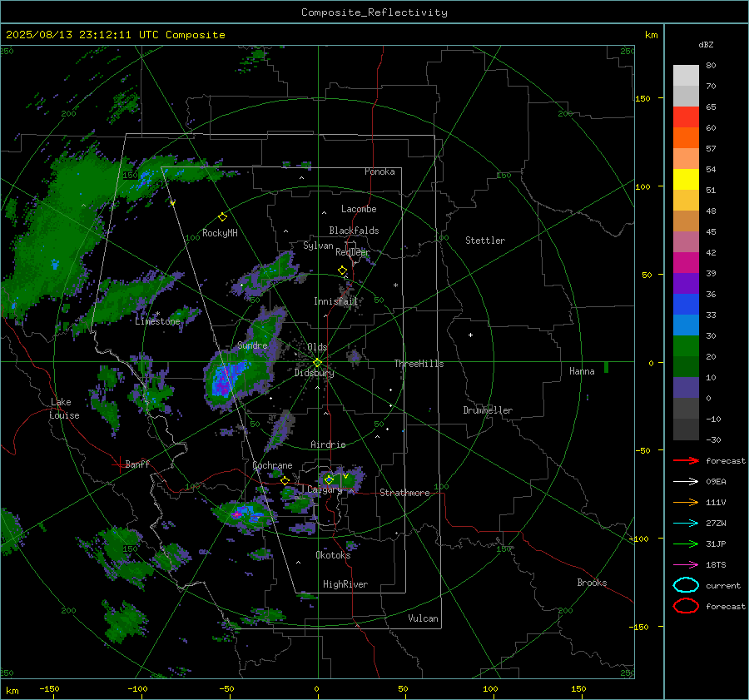Click the HighRiver city label

coord(345,584)
